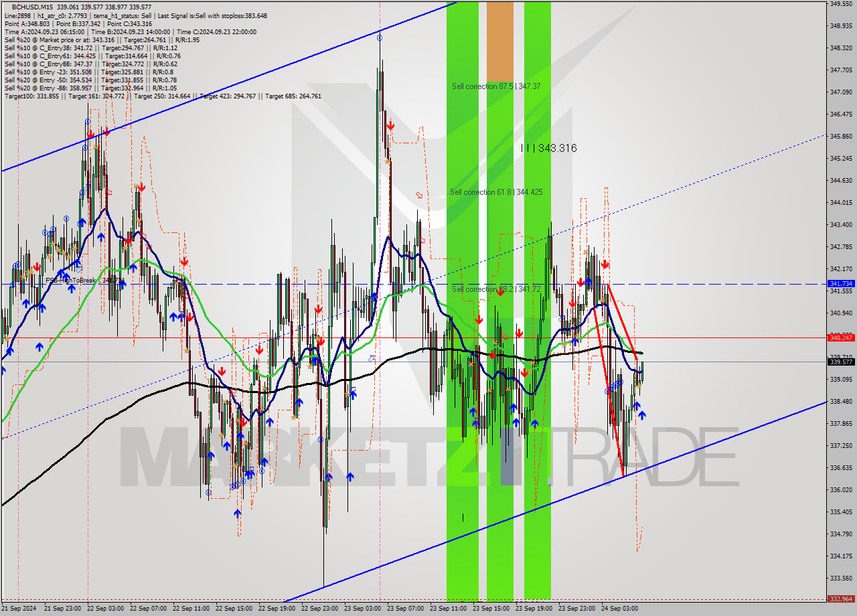This screenshot has height=616, width=857.
Task: Click the 344.015 price axis value
Action: (842, 202)
